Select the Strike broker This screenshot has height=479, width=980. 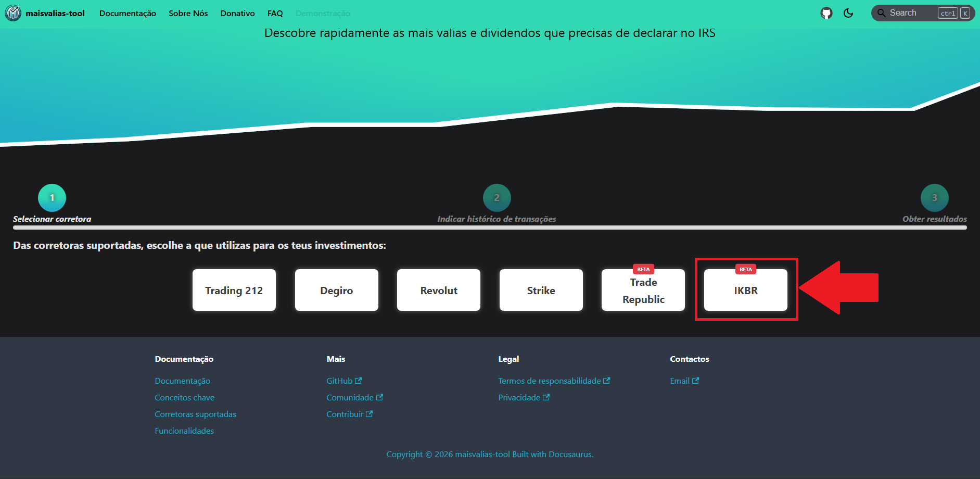[541, 290]
